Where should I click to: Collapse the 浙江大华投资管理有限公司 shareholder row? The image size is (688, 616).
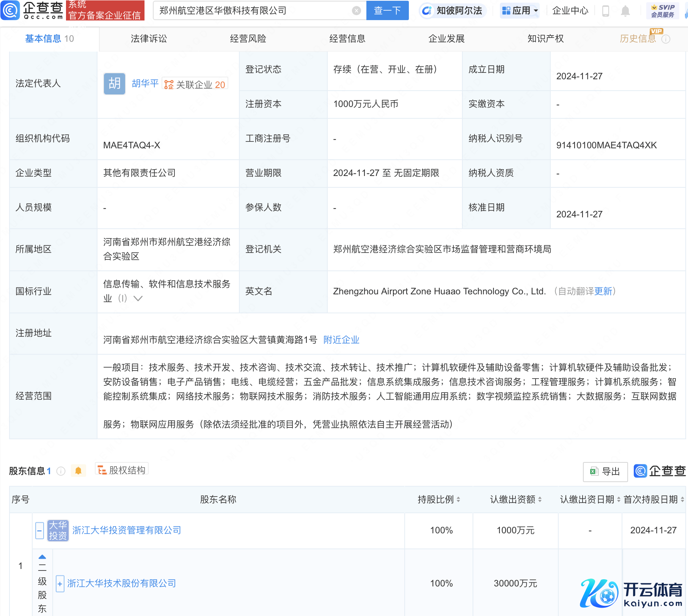(39, 530)
